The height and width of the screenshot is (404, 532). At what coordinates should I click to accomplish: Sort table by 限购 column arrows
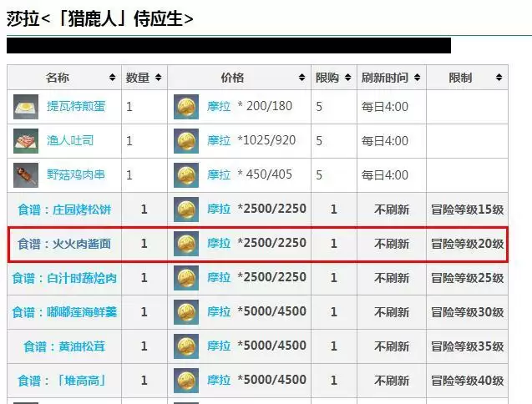click(347, 78)
